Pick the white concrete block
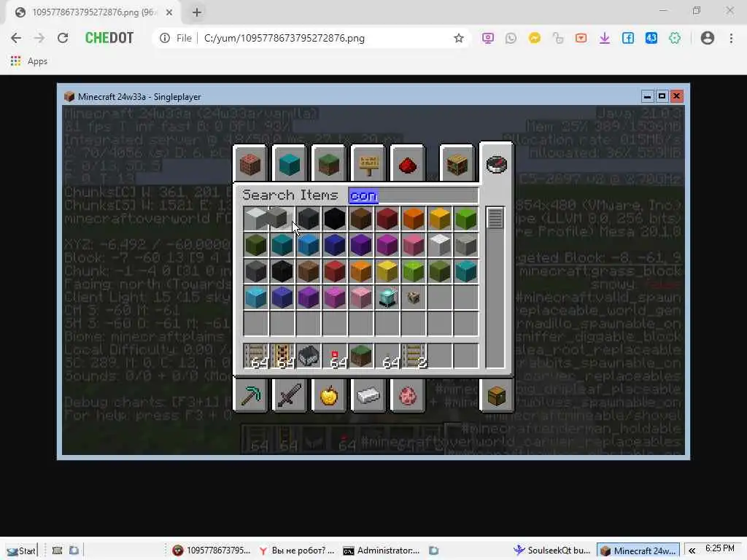The image size is (747, 560). coord(256,219)
